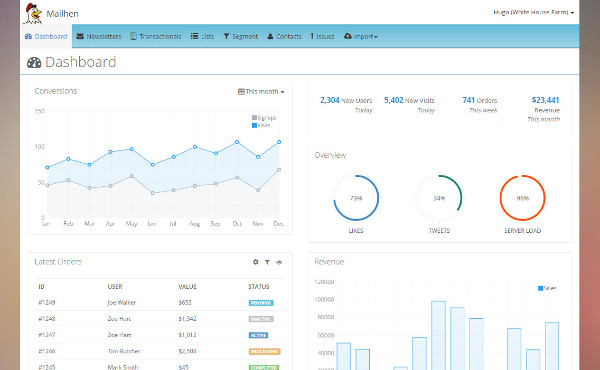Select the Segment nav item

point(241,36)
